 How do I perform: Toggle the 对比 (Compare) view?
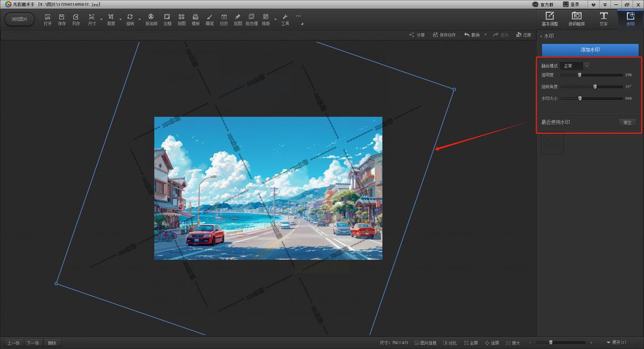click(450, 343)
